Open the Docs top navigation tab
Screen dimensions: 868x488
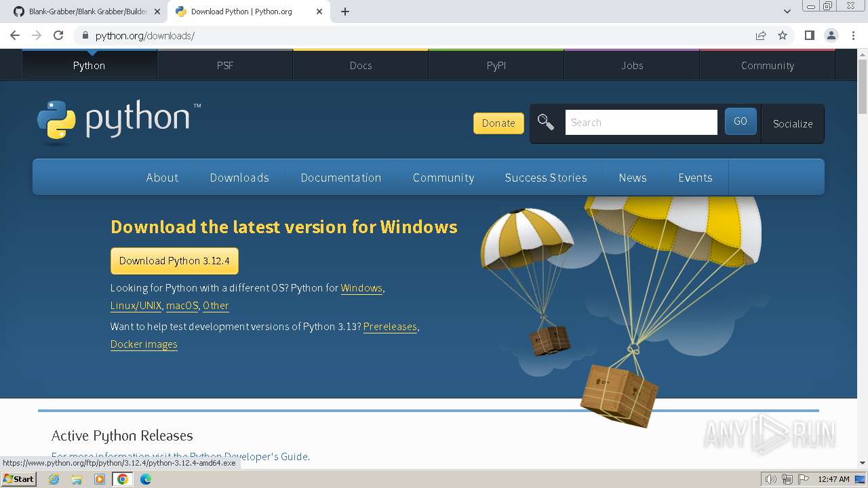click(x=361, y=65)
